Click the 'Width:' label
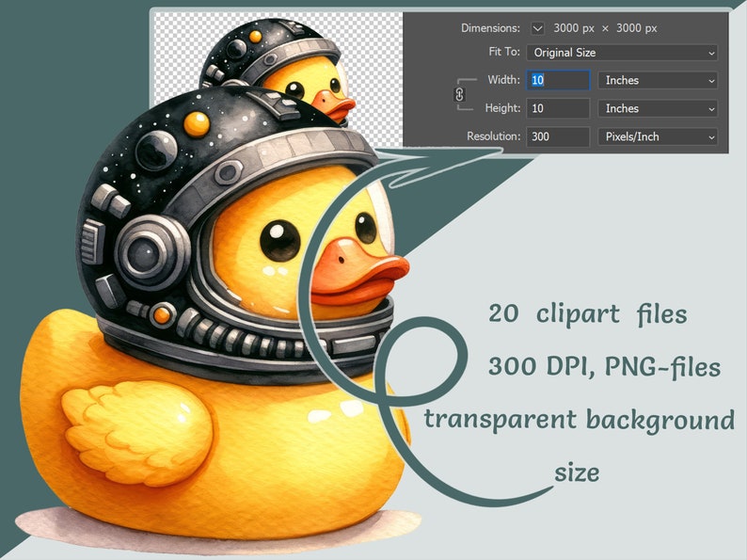This screenshot has width=747, height=560. click(x=503, y=80)
